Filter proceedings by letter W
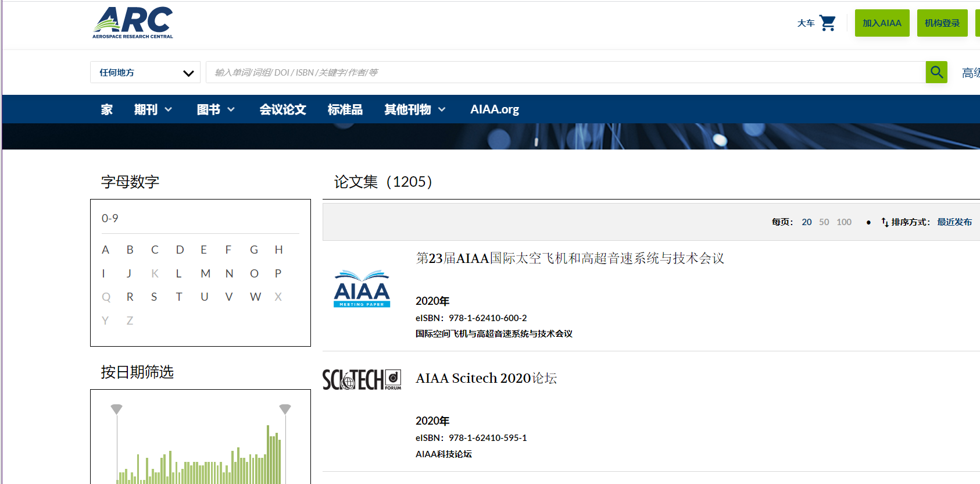 [x=256, y=297]
